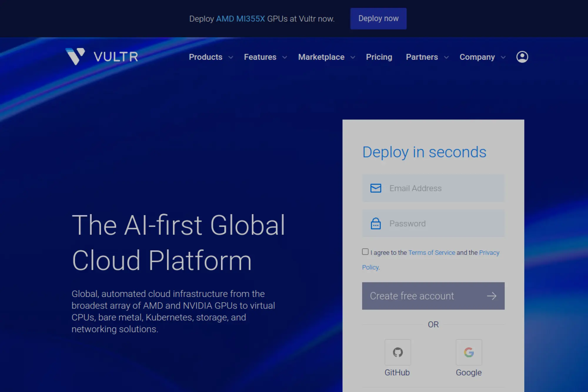Sign up using the Google icon
Screen dimensions: 588x392
(469, 352)
